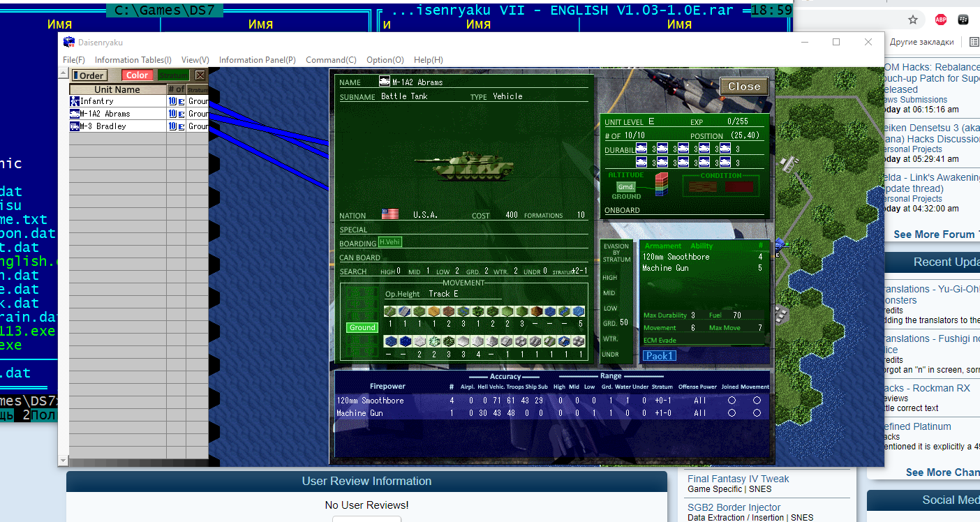Close the unit list panel with its X icon
The height and width of the screenshot is (522, 980).
coord(200,75)
